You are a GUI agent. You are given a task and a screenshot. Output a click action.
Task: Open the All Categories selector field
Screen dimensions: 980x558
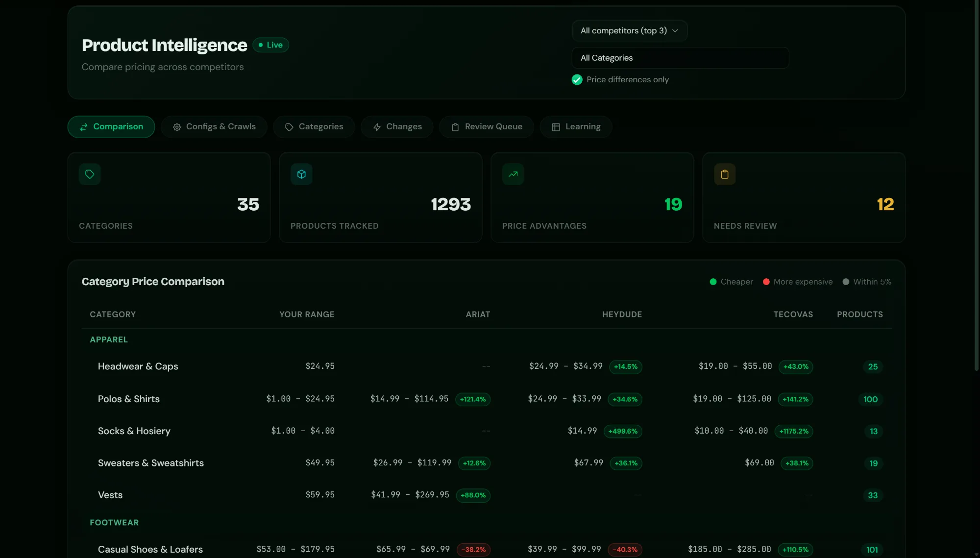click(680, 58)
